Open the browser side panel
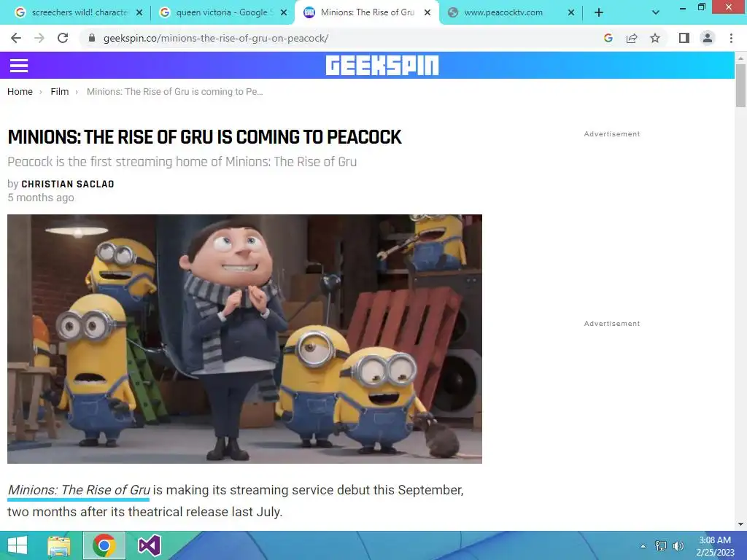The width and height of the screenshot is (747, 560). tap(684, 38)
